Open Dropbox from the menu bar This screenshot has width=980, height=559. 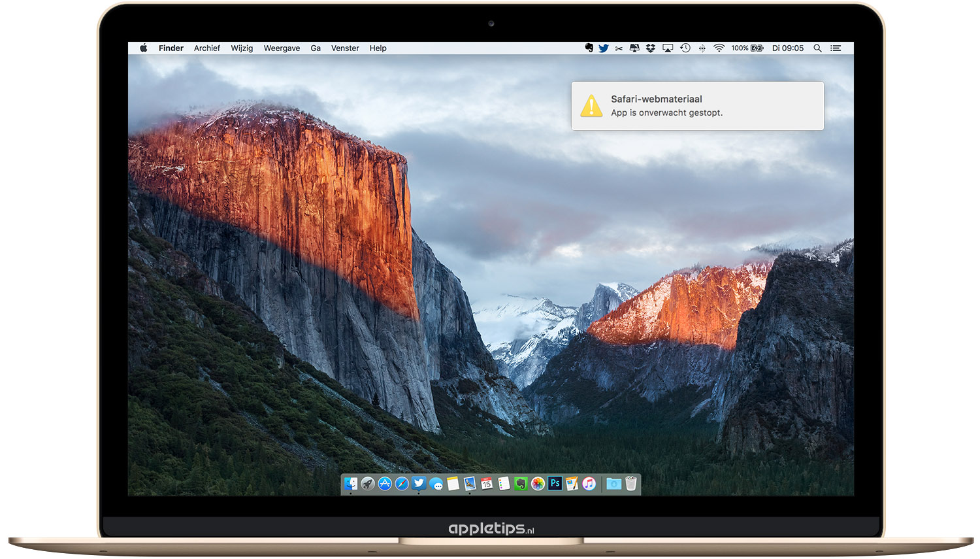point(651,48)
